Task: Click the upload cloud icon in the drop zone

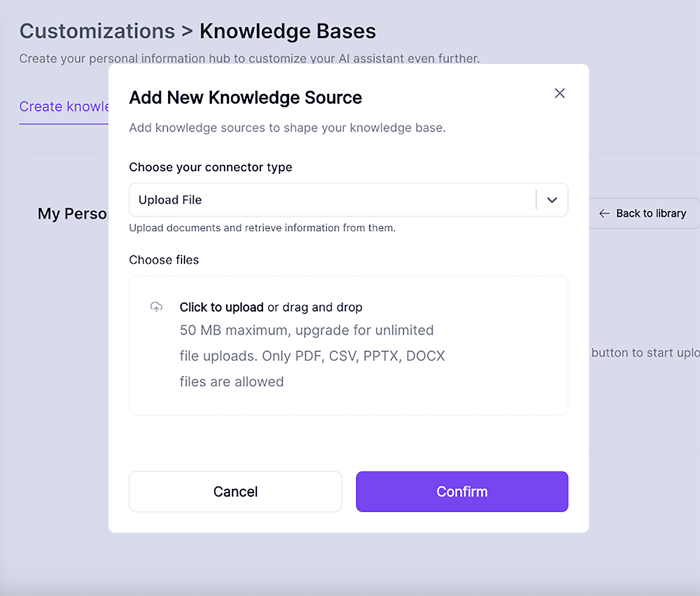Action: (157, 307)
